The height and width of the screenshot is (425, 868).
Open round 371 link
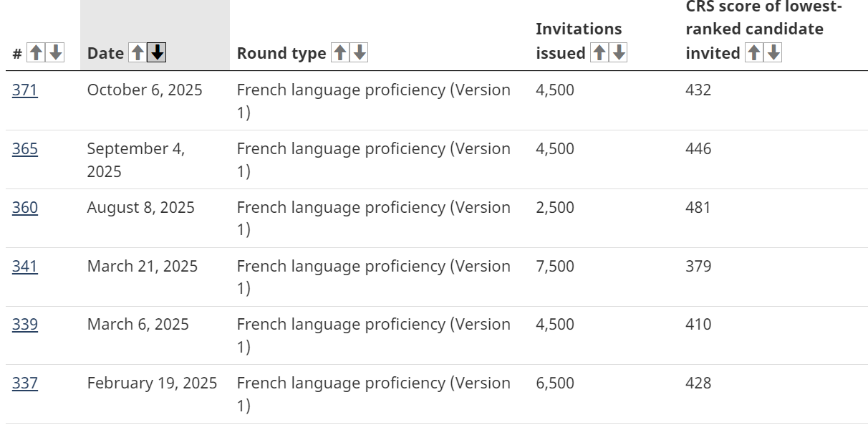[25, 90]
